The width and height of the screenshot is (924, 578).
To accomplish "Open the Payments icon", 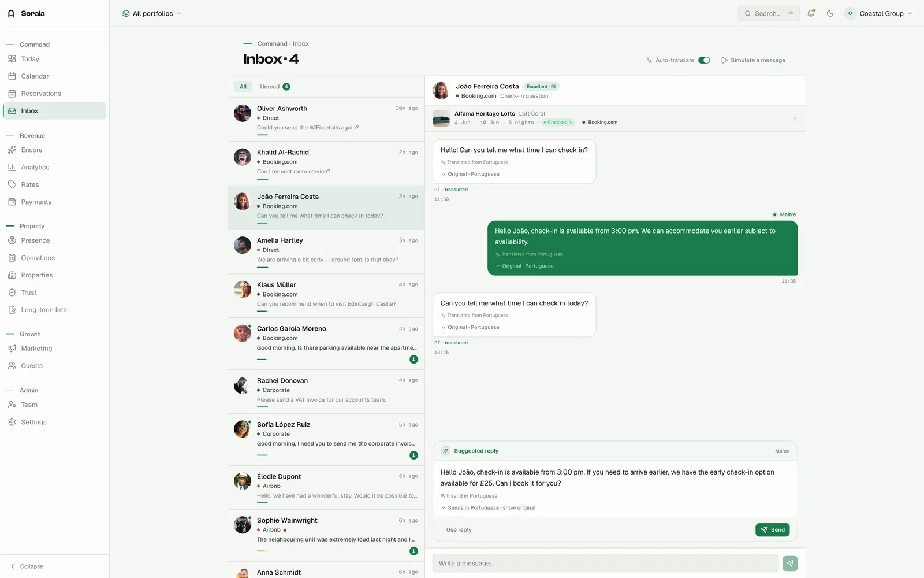I will click(12, 202).
